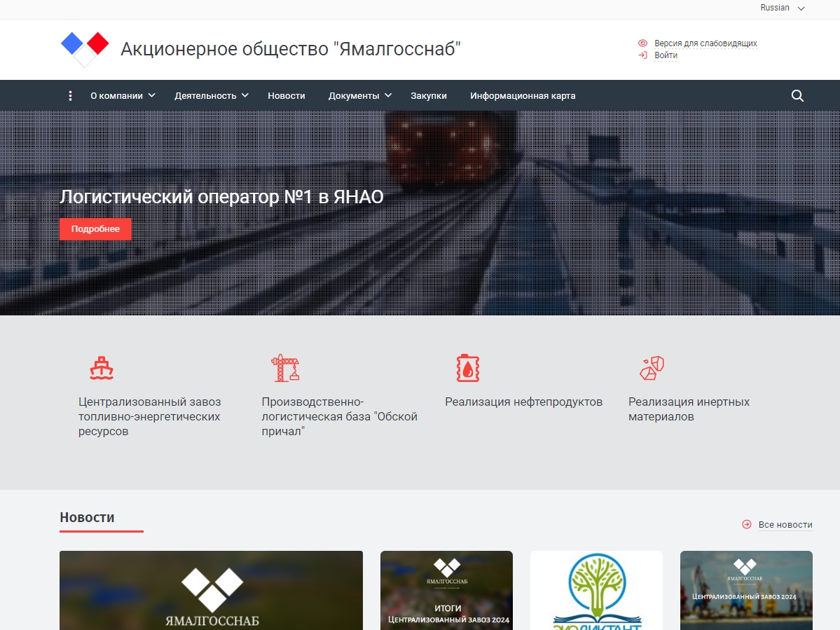Screen dimensions: 840x630
Task: Open the Итоги Централизованный завоз 2024 thumbnail
Action: (x=446, y=590)
